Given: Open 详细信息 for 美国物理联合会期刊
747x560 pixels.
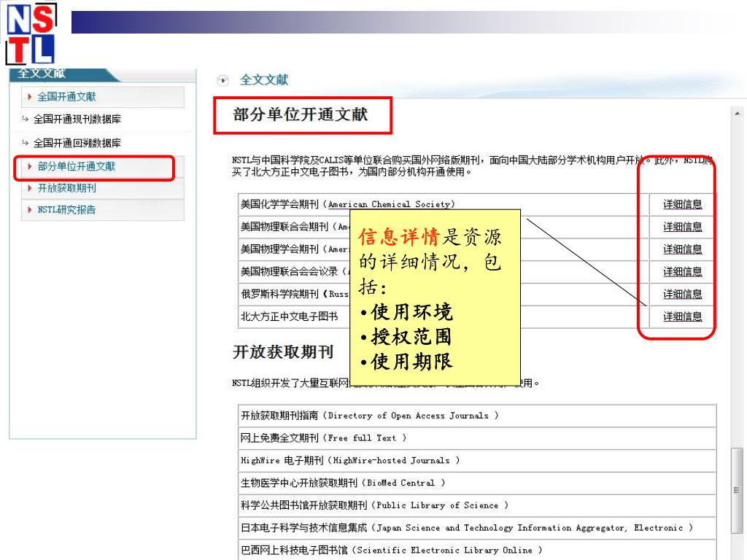Looking at the screenshot, I should tap(682, 227).
